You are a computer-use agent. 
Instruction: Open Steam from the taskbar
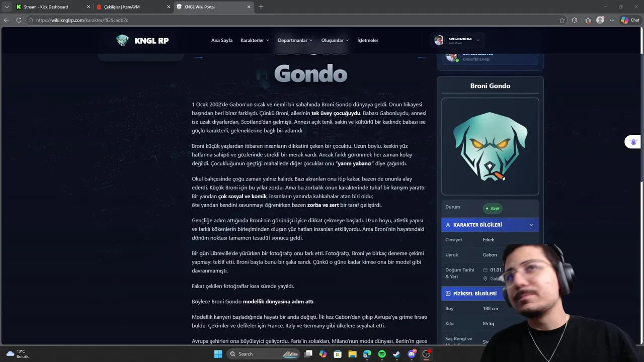396,354
